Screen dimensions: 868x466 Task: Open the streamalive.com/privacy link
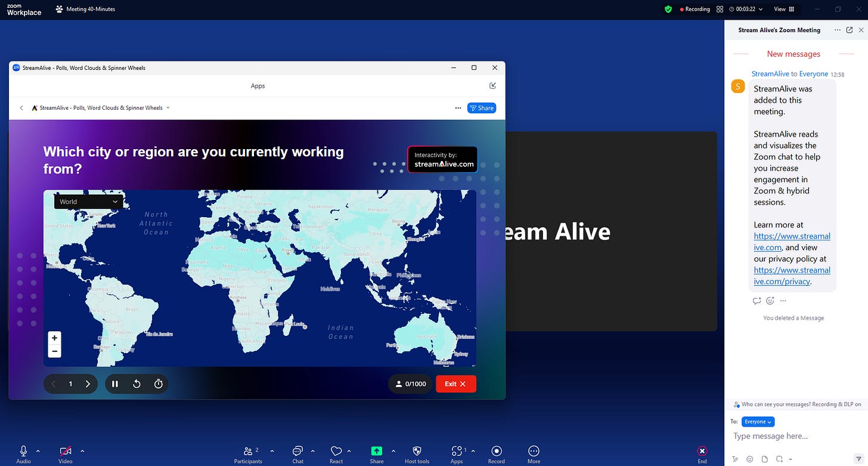click(792, 276)
